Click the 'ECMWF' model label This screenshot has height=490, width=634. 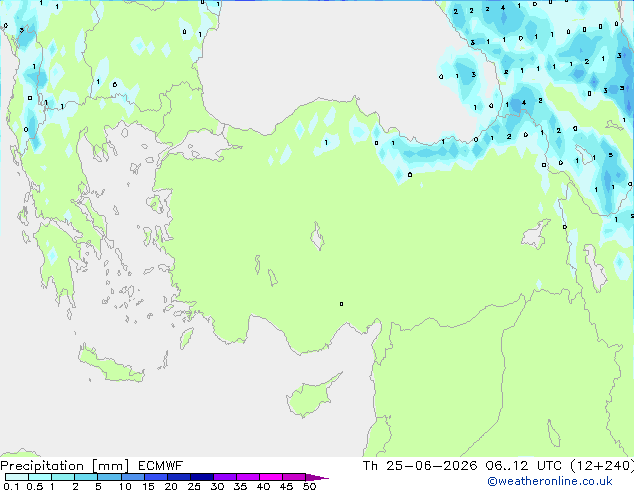[161, 466]
